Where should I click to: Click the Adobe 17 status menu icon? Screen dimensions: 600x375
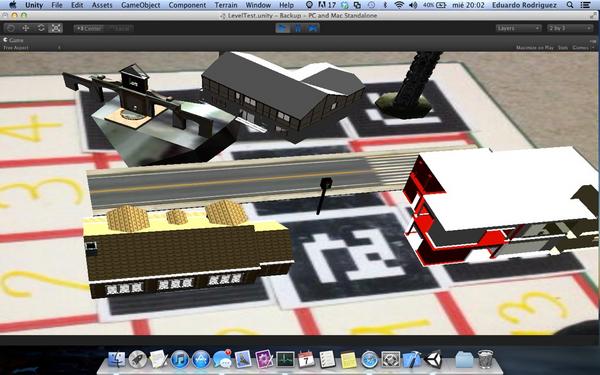coord(327,5)
